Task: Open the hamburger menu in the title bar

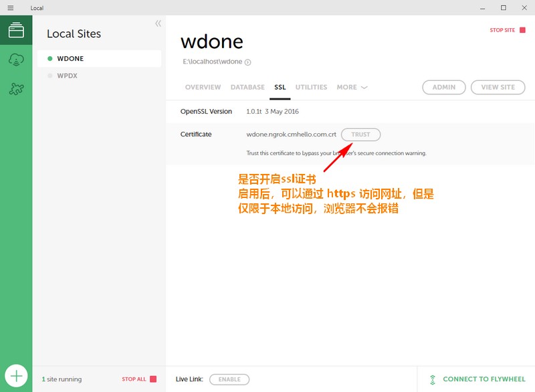Action: (x=11, y=7)
